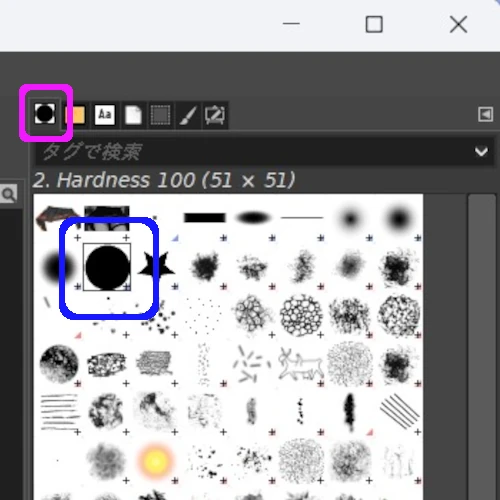Open the Brushes tab with black circle icon

click(45, 114)
